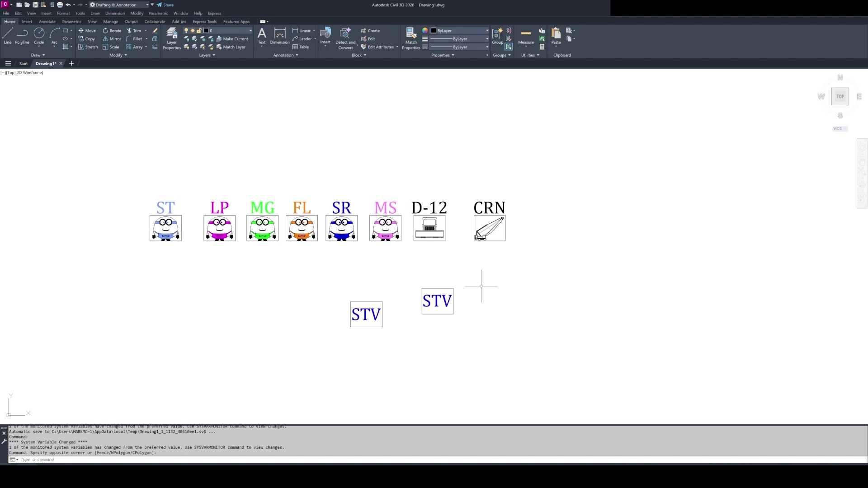
Task: Toggle layer lock padlock icon
Action: coord(199,31)
